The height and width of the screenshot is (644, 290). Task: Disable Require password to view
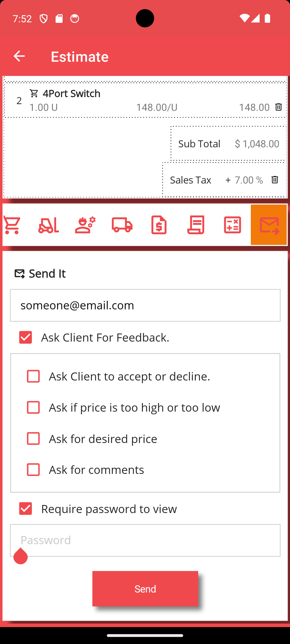[x=26, y=508]
